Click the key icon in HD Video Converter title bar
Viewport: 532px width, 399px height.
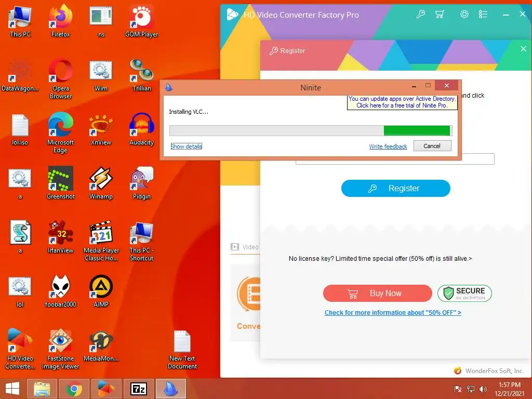421,14
